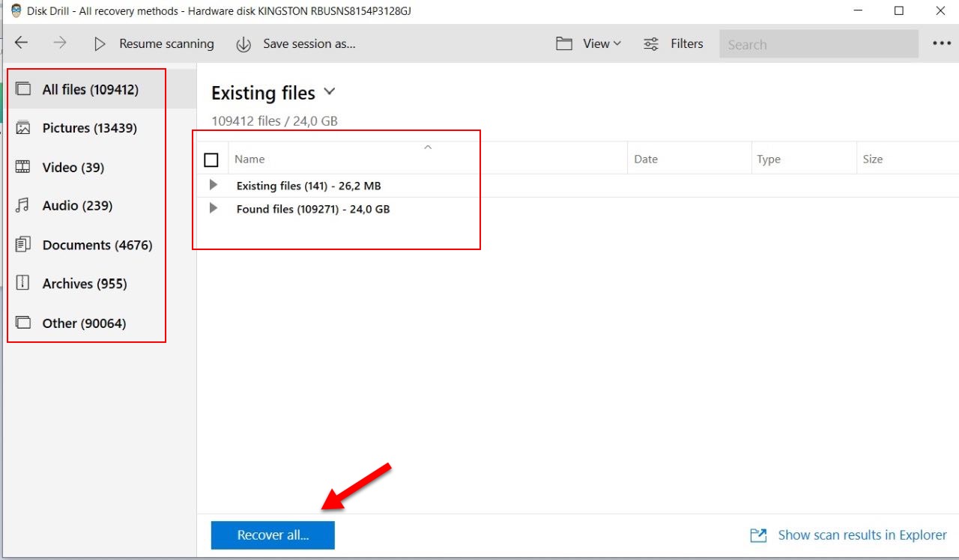This screenshot has width=959, height=560.
Task: Select the Video filmstrip icon in sidebar
Action: (x=23, y=167)
